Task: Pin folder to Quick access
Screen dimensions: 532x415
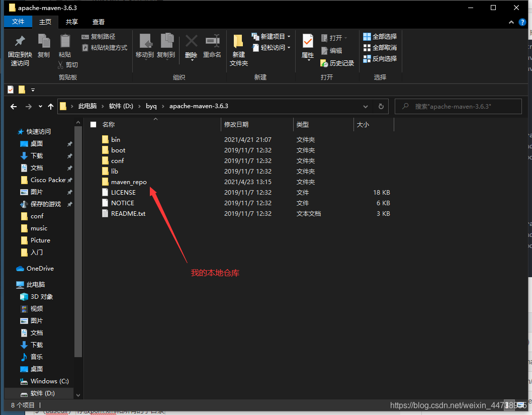Action: click(20, 50)
